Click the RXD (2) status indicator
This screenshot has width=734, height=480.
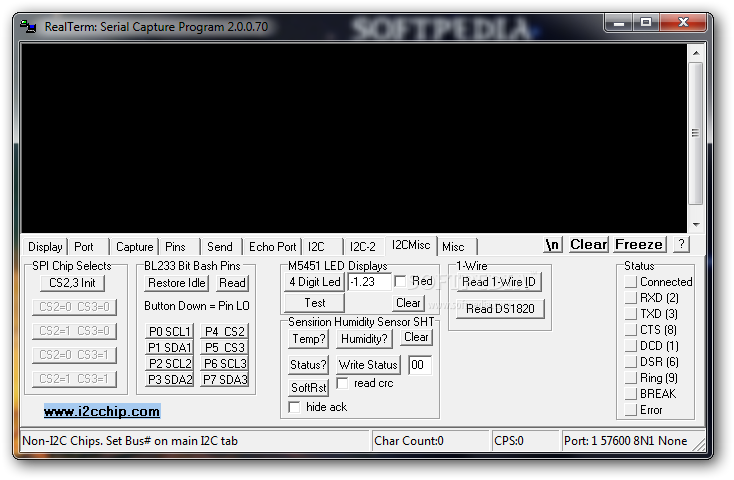(631, 298)
